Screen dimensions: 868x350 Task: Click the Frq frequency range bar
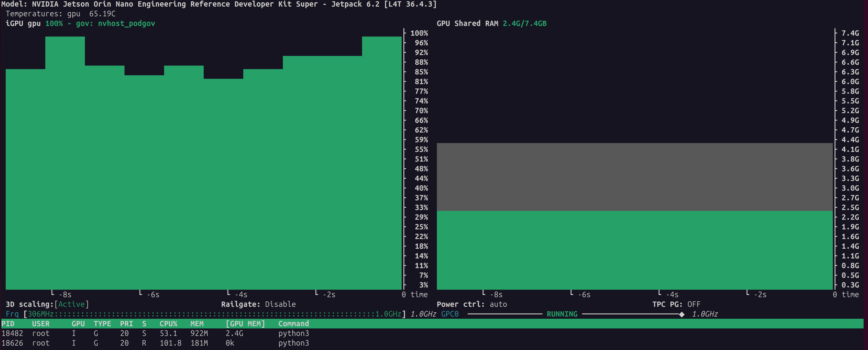[214, 314]
